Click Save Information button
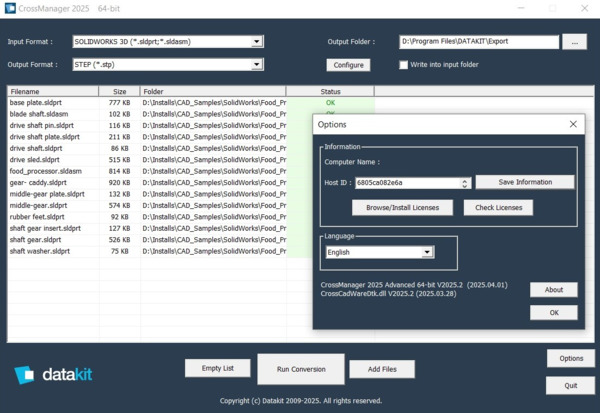Screen dimensions: 600x413 coord(525,182)
